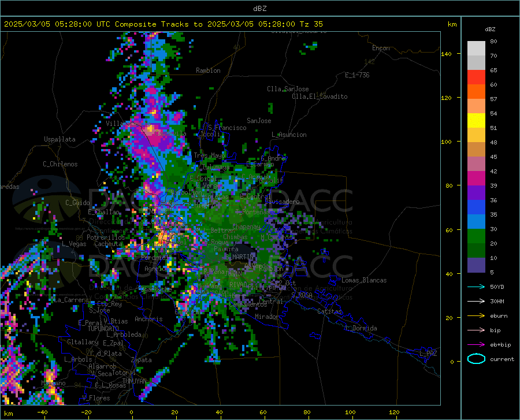Click the -40 km horizontal axis tick
The height and width of the screenshot is (420, 520).
tap(42, 412)
